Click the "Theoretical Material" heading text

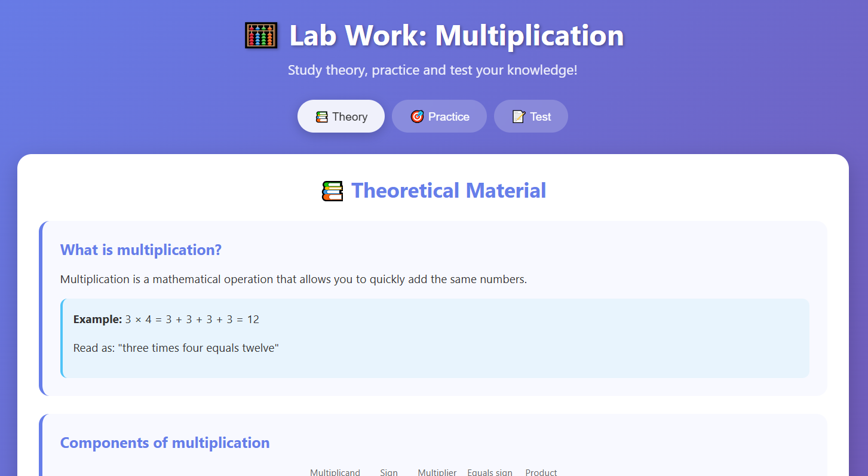click(x=449, y=191)
